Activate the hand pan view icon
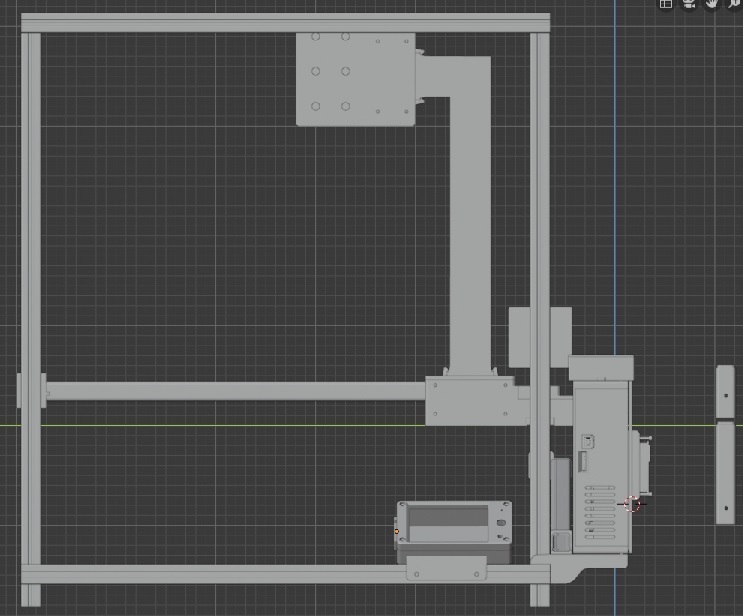 [x=712, y=4]
